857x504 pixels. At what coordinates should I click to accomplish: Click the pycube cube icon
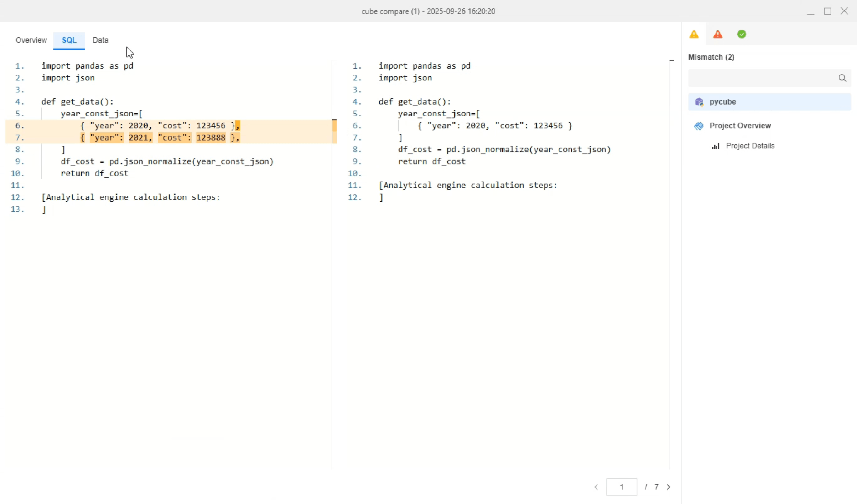click(699, 102)
